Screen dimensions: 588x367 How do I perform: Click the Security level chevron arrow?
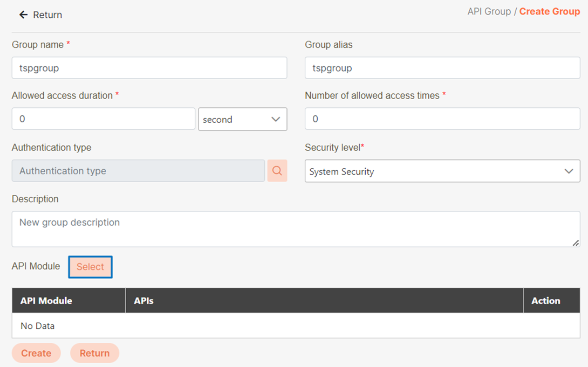click(x=569, y=171)
